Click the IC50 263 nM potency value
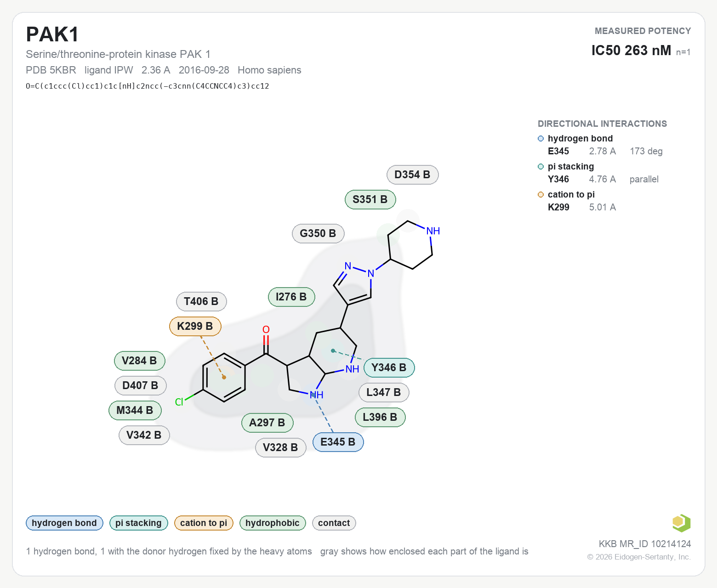This screenshot has height=588, width=717. tap(631, 51)
